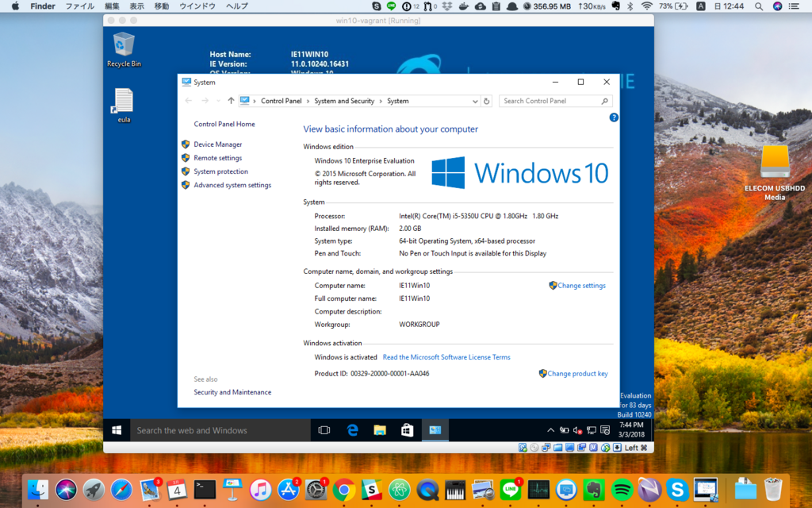Select System and Security breadcrumb

coord(344,101)
